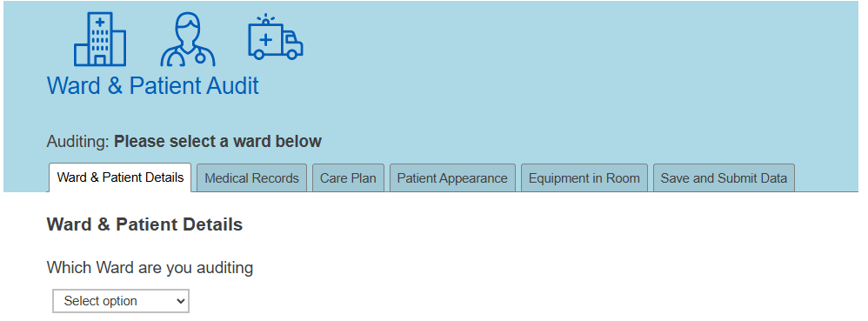Open the ward Select option dropdown

(121, 301)
